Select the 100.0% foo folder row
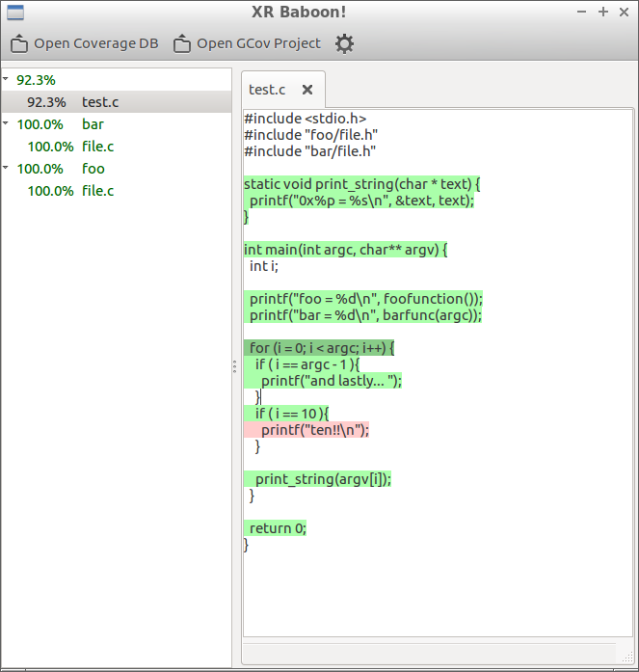The height and width of the screenshot is (672, 639). 117,169
